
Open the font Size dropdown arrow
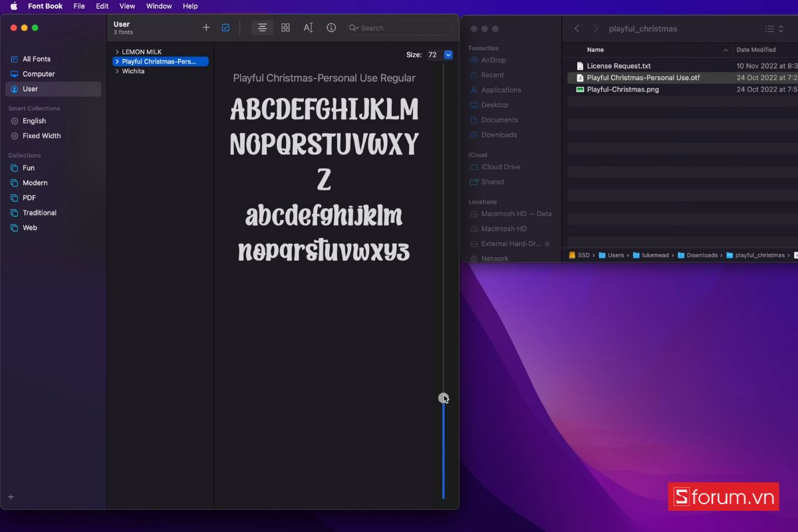pyautogui.click(x=448, y=55)
